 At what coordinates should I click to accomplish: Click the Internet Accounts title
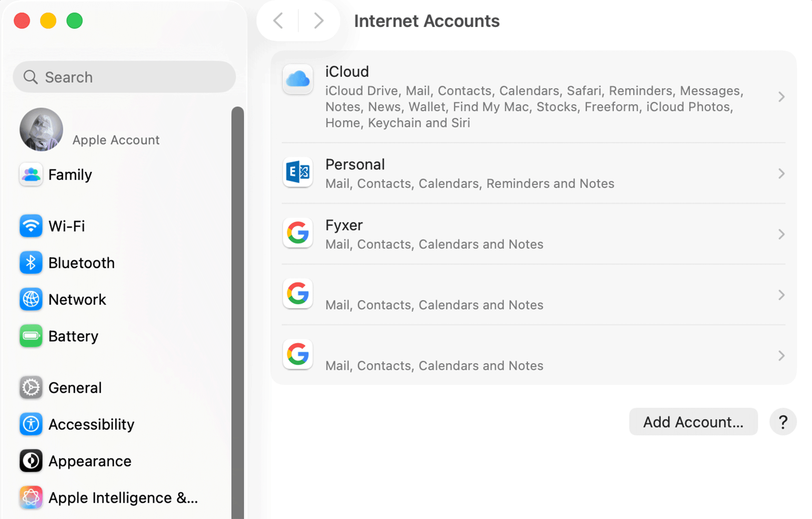point(427,21)
